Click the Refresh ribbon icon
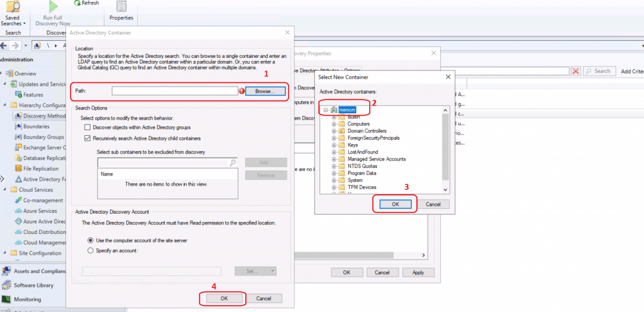Image resolution: width=644 pixels, height=312 pixels. tap(77, 3)
